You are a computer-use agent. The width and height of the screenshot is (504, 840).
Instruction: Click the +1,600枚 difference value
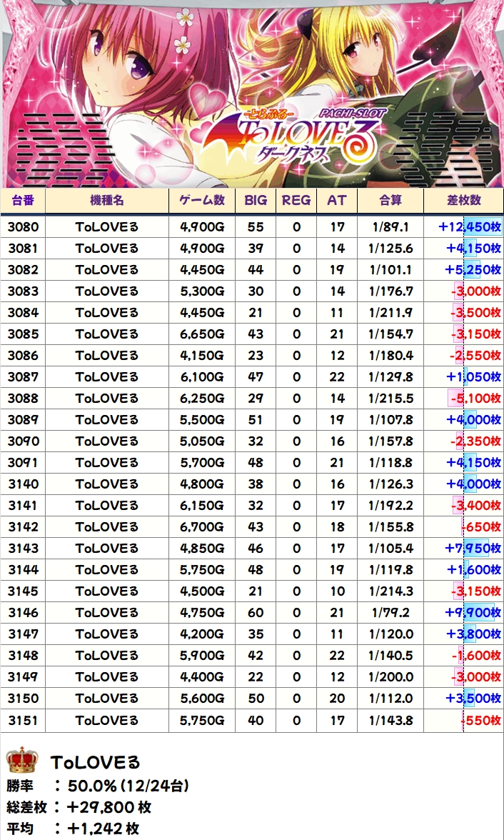473,570
